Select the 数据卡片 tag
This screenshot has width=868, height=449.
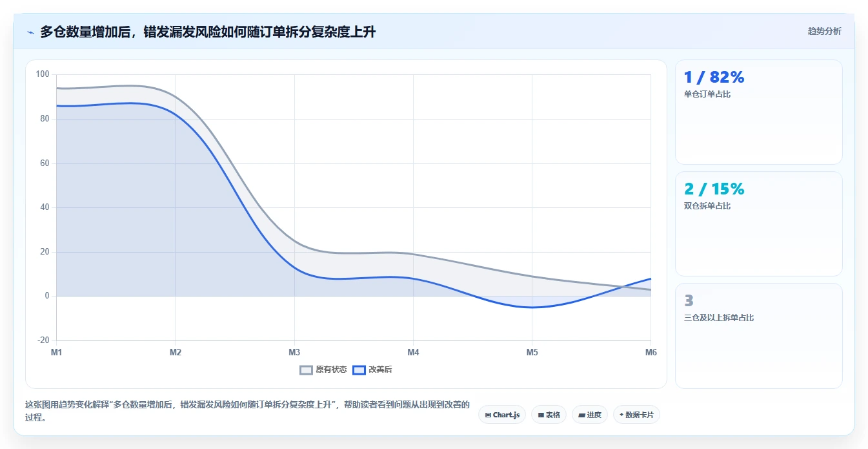click(x=636, y=415)
